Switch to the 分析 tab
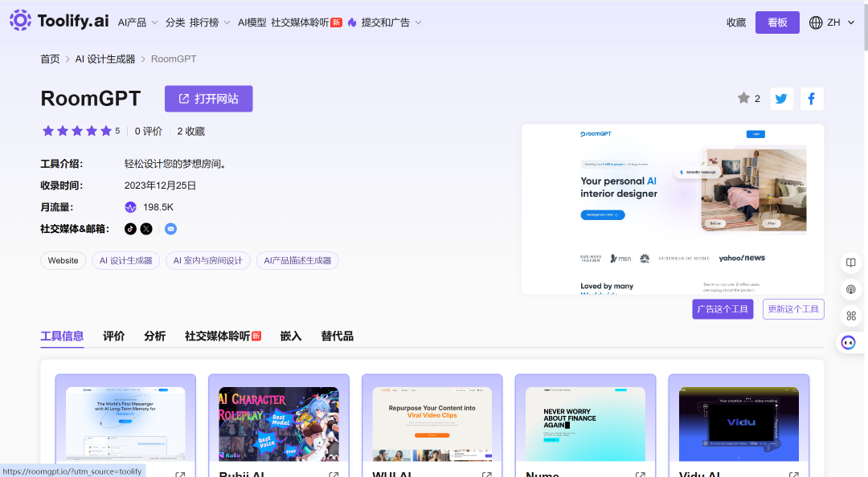Image resolution: width=868 pixels, height=477 pixels. [155, 336]
